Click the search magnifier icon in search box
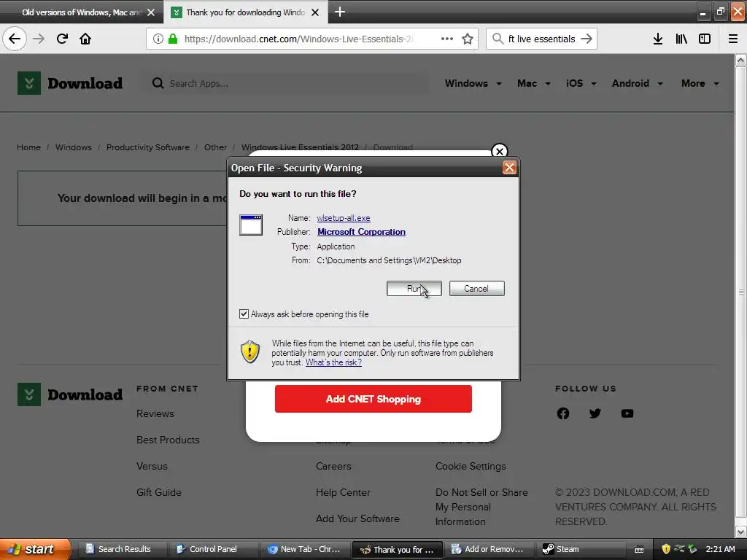Viewport: 747px width, 560px height. point(498,39)
